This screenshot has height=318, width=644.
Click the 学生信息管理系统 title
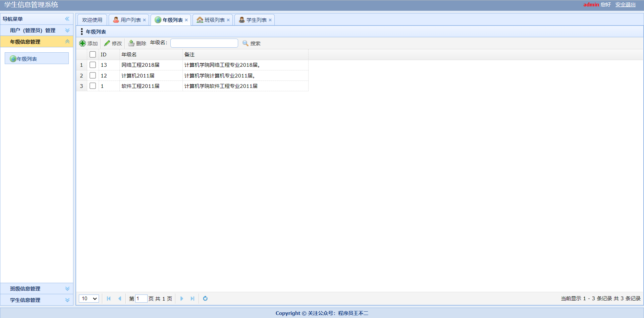coord(31,5)
